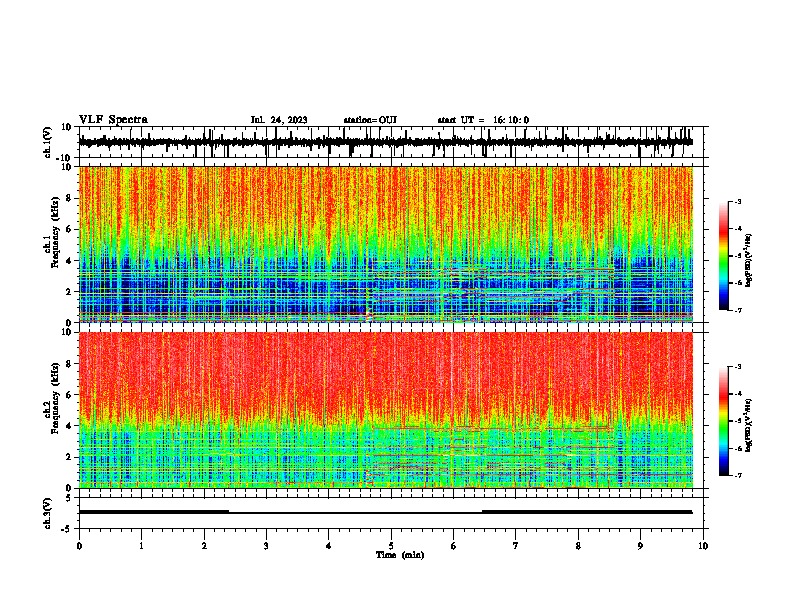The width and height of the screenshot is (792, 612).
Task: Click the ch.2 colorbar log(PSD) label
Action: tap(749, 424)
